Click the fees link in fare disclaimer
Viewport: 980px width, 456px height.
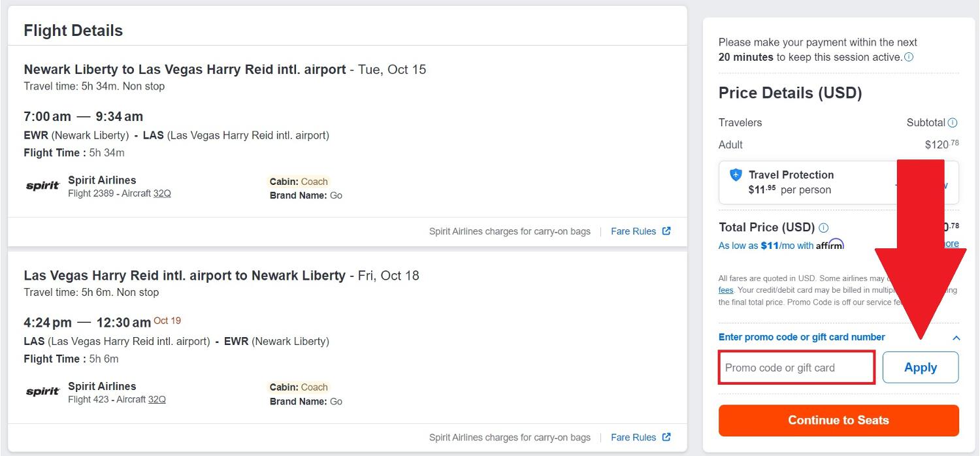pyautogui.click(x=726, y=290)
